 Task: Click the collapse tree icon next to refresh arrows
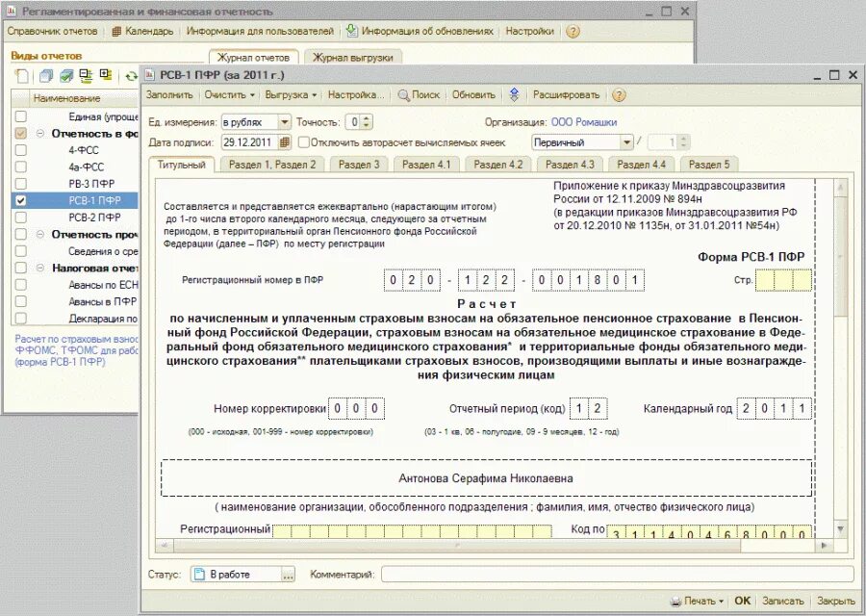click(x=106, y=74)
